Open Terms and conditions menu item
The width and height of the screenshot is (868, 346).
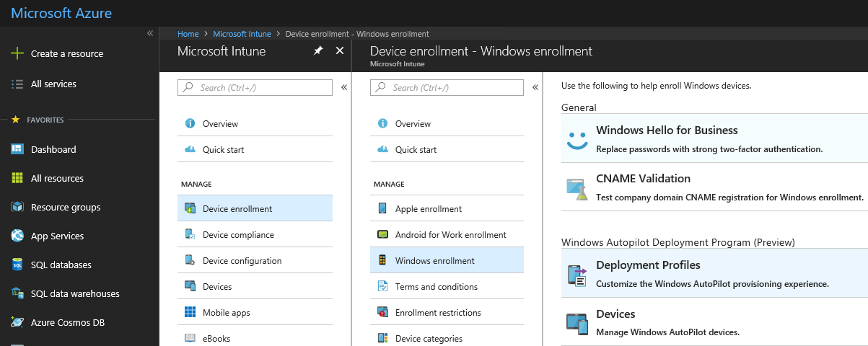click(437, 286)
